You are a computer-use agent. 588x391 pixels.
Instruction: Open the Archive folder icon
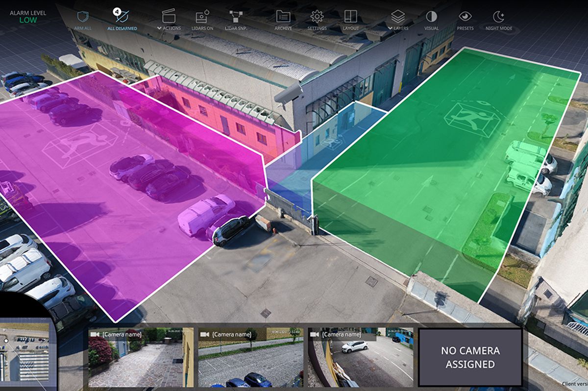[283, 17]
